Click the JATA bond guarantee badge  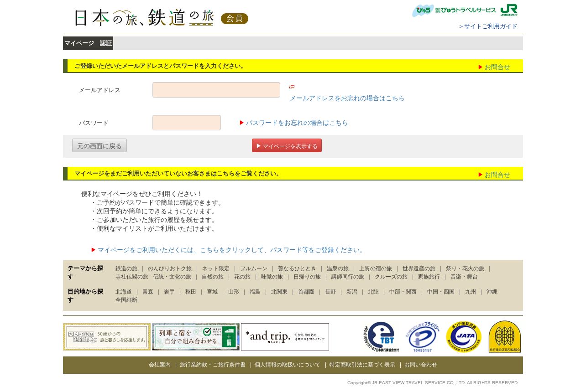(464, 337)
